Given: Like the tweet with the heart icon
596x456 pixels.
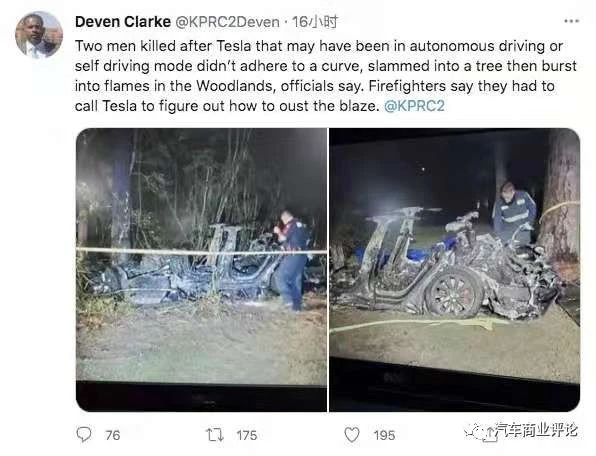Looking at the screenshot, I should click(x=352, y=434).
